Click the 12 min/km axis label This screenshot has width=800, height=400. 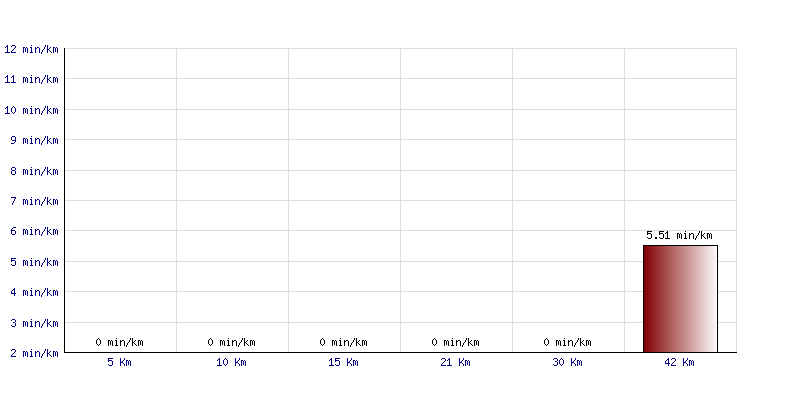[31, 49]
